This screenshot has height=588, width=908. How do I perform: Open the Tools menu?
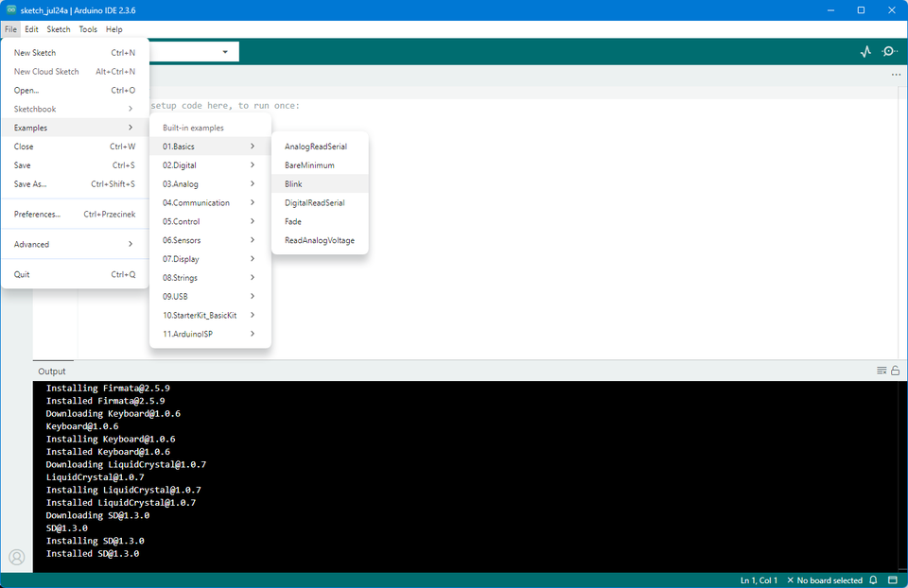pos(88,29)
